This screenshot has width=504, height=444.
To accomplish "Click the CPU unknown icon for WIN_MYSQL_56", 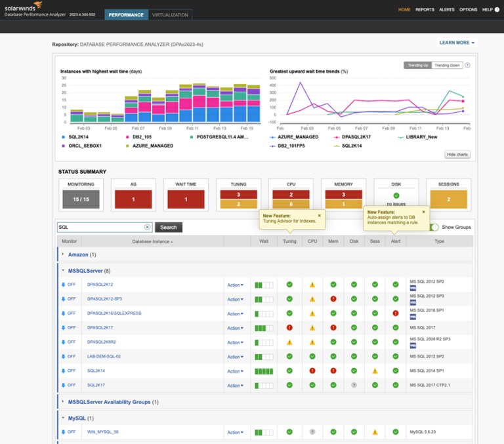I will click(312, 432).
